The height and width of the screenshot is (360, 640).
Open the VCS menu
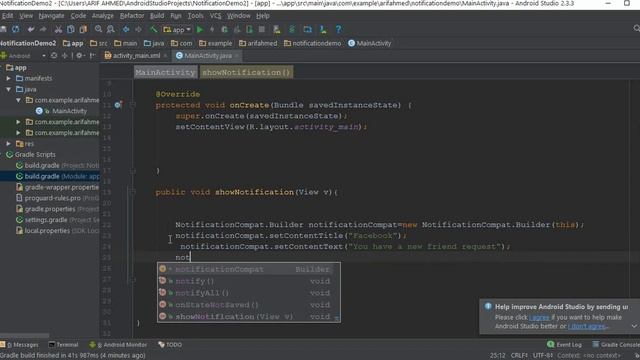coord(216,16)
